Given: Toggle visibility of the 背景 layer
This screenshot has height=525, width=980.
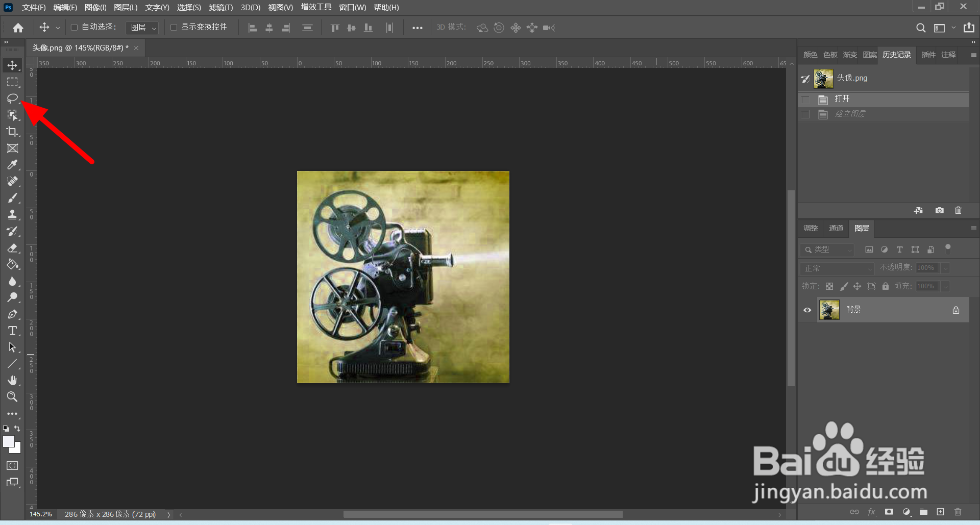Looking at the screenshot, I should tap(807, 310).
